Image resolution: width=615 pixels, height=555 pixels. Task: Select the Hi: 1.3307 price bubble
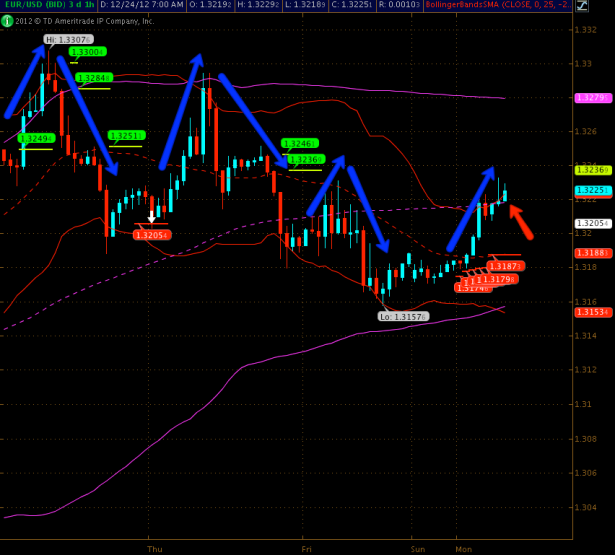62,40
